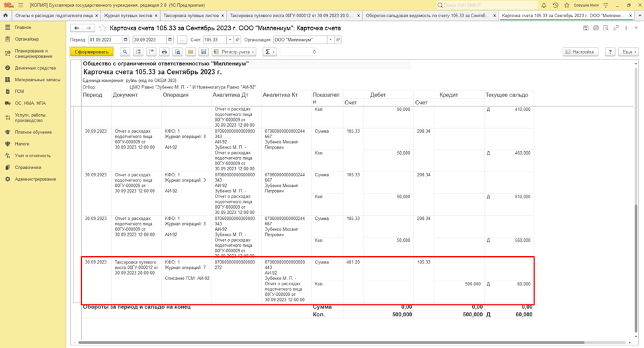This screenshot has width=644, height=348.
Task: Open Органайзер section in sidebar
Action: [x=26, y=39]
